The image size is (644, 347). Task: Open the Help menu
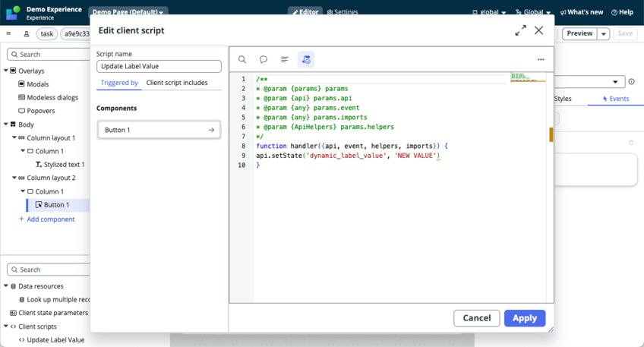coord(622,12)
